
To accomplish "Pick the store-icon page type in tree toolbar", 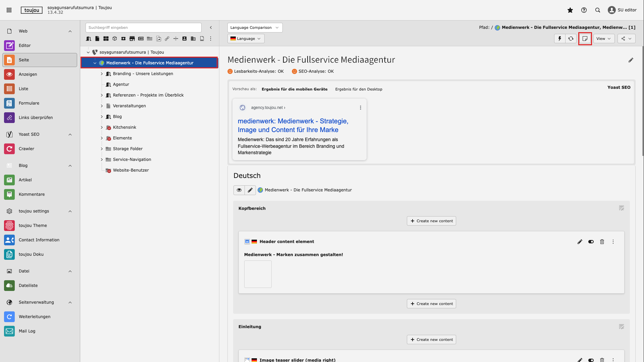I will coord(132,39).
